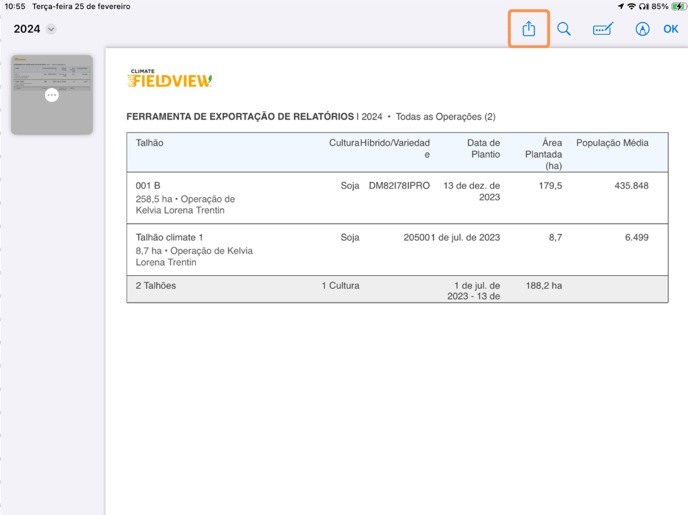
Task: Tap the Wi-Fi icon in status bar
Action: point(631,6)
